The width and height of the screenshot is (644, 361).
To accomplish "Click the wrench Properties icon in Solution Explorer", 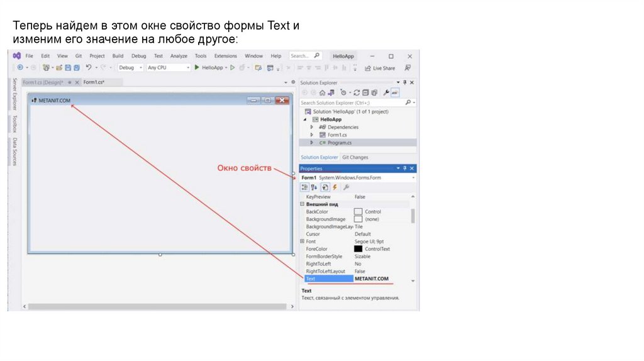I will click(x=386, y=93).
